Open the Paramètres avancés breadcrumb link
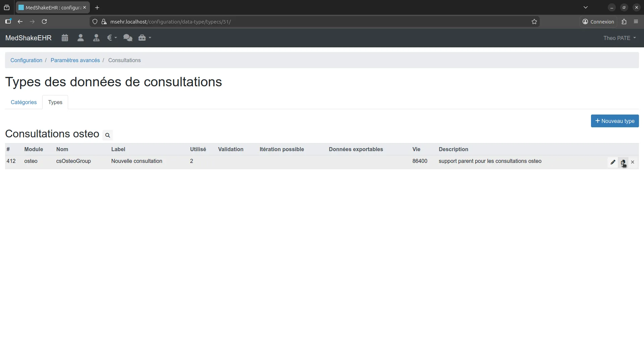This screenshot has width=644, height=352. (x=75, y=60)
